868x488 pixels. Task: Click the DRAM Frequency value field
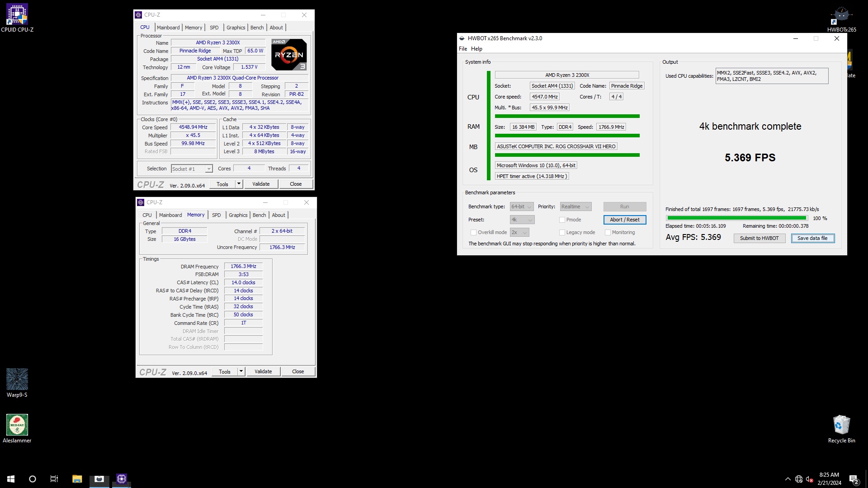click(x=243, y=267)
